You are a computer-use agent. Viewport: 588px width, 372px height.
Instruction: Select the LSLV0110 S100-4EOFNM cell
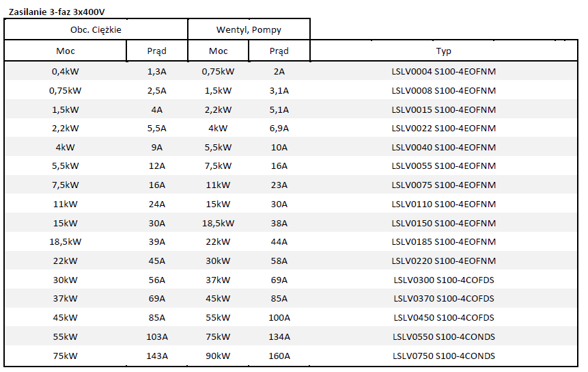click(444, 204)
